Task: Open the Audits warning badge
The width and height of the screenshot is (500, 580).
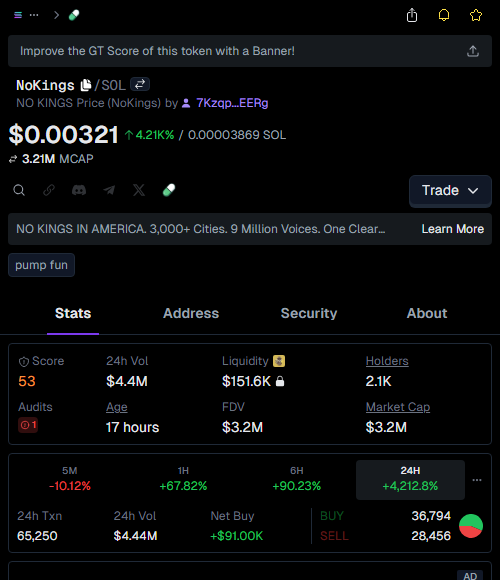Action: [x=28, y=425]
